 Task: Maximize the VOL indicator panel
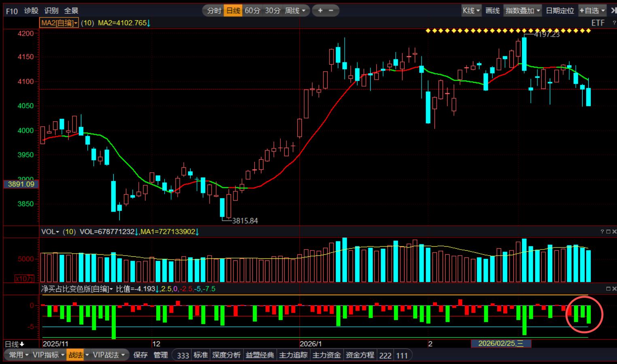pyautogui.click(x=608, y=232)
